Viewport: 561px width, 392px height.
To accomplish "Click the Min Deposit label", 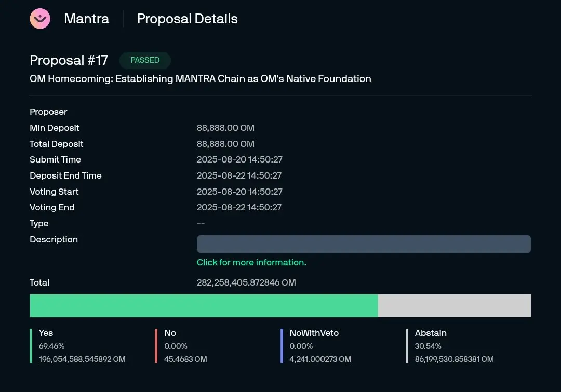I will (x=55, y=128).
